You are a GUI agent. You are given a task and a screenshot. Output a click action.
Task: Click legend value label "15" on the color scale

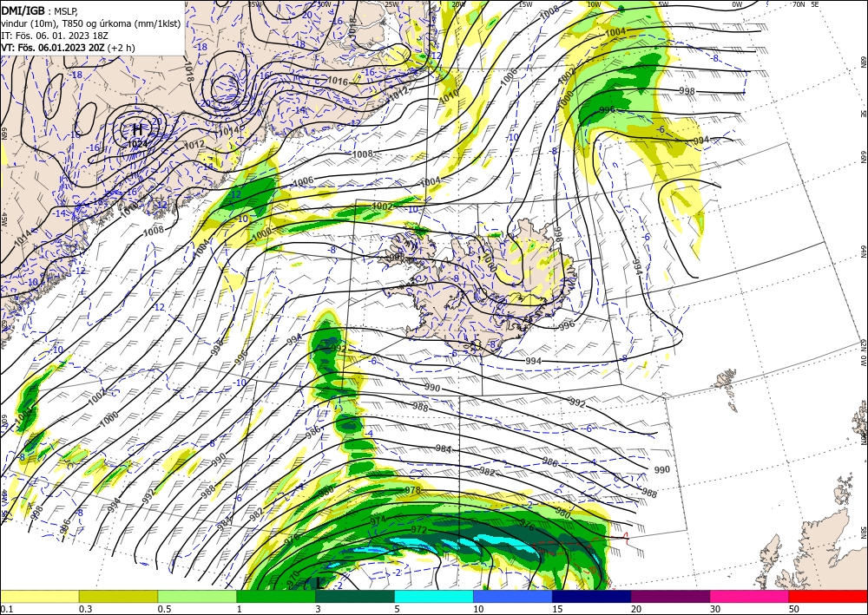pos(557,609)
